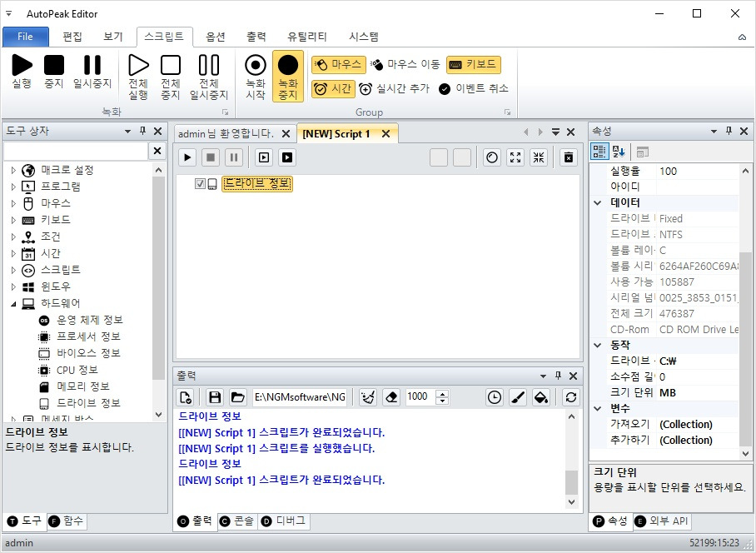Toggle the 실시간 추가 option
The width and height of the screenshot is (756, 553).
coord(394,89)
